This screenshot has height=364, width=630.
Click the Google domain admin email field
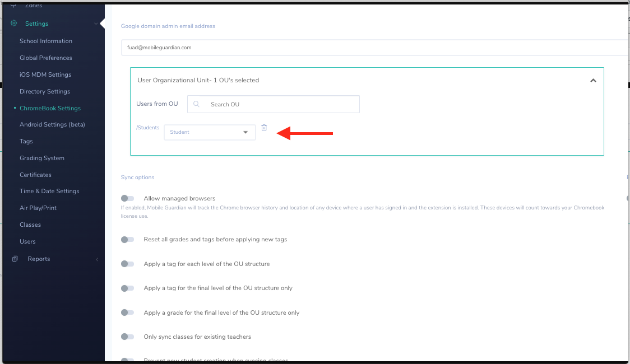(x=376, y=48)
